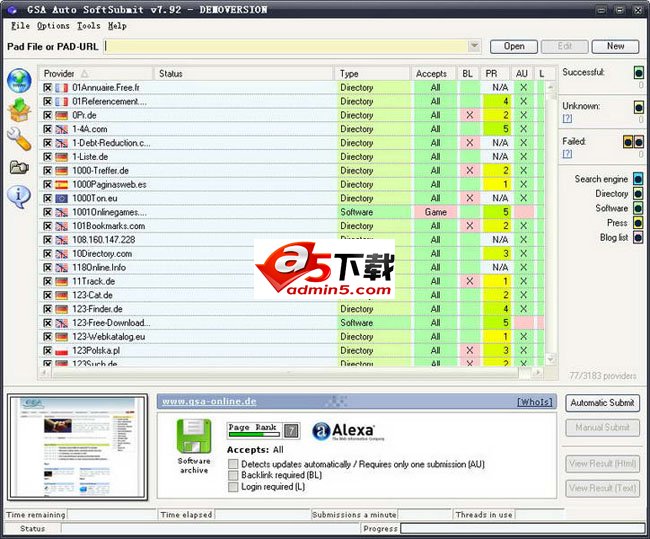Viewport: 650px width, 539px height.
Task: Click the Game cell in 1001Onlinegames row
Action: [435, 212]
